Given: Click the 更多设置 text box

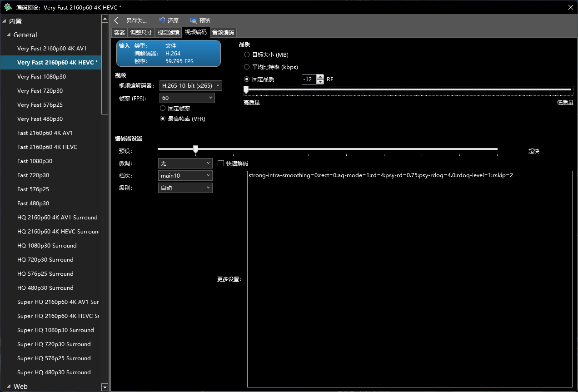Looking at the screenshot, I should tap(410, 279).
